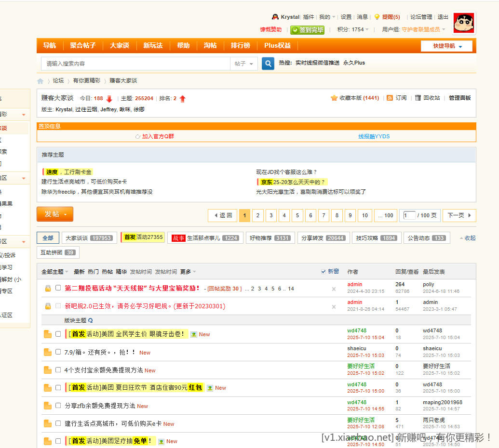The height and width of the screenshot is (448, 499).
Task: Open 管理面板 link
Action: tap(459, 98)
